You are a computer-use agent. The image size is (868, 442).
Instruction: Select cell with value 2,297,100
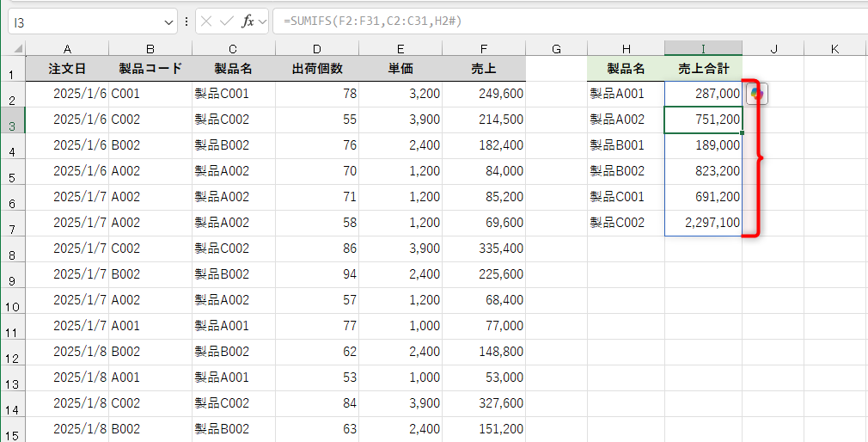point(704,224)
